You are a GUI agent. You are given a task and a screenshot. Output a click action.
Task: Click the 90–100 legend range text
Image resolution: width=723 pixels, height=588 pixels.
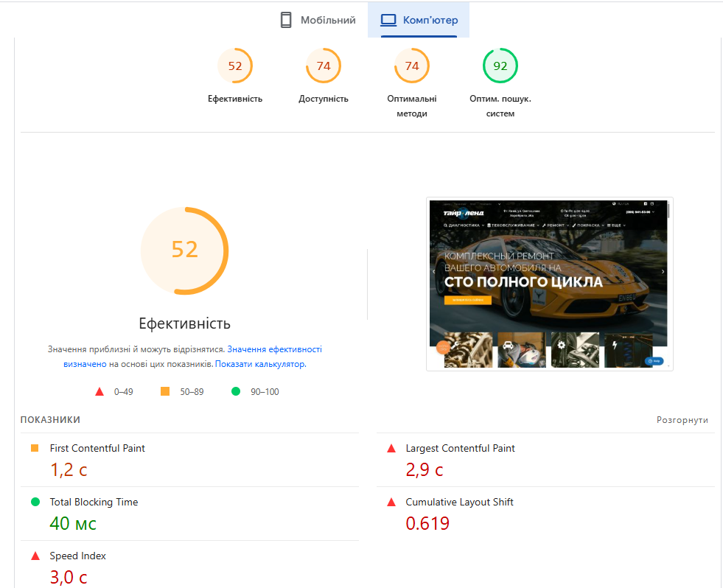265,391
